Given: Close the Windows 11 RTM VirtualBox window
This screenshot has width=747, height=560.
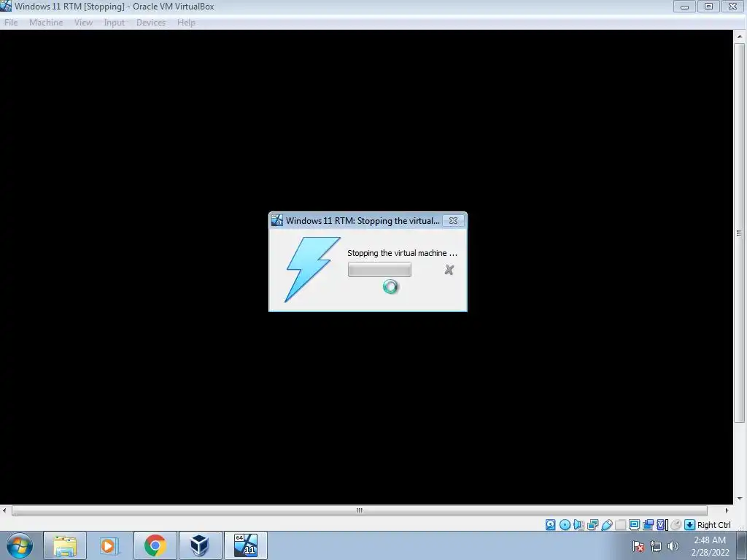Looking at the screenshot, I should (x=733, y=7).
